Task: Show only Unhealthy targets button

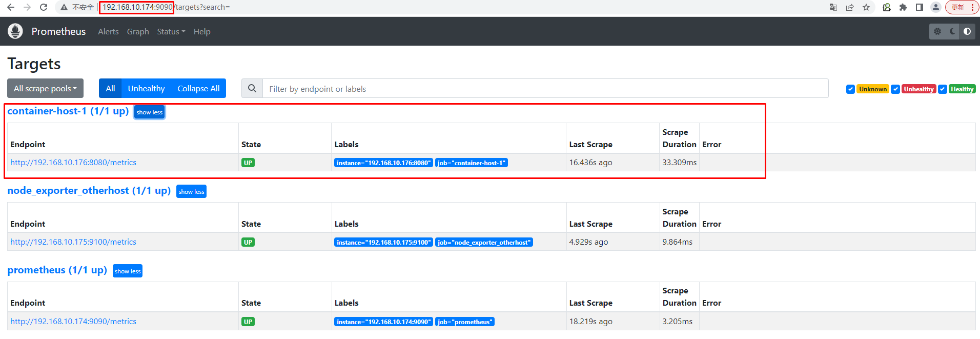Action: point(146,88)
